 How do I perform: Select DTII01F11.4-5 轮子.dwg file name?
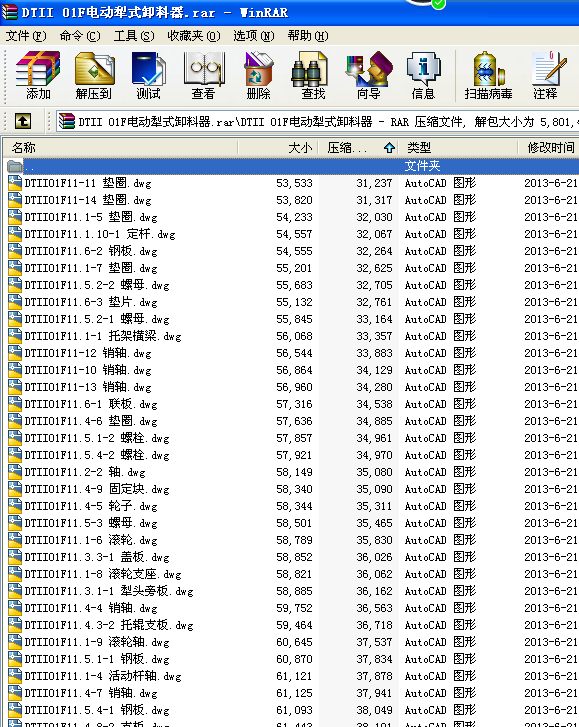point(91,506)
